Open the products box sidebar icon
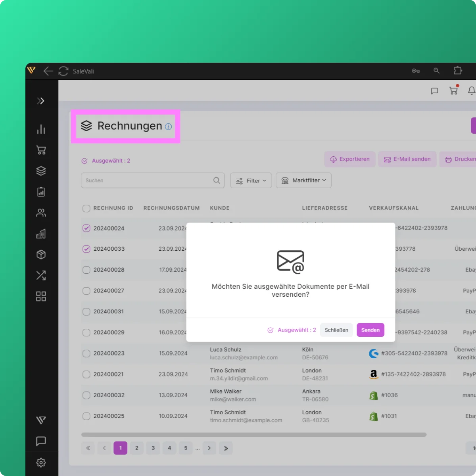 coord(41,255)
